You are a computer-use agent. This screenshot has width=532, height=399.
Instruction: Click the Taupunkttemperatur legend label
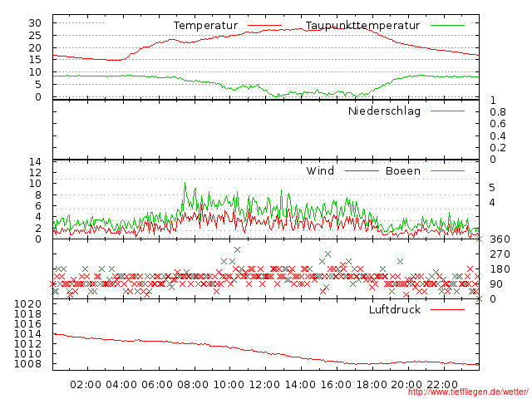pos(362,26)
